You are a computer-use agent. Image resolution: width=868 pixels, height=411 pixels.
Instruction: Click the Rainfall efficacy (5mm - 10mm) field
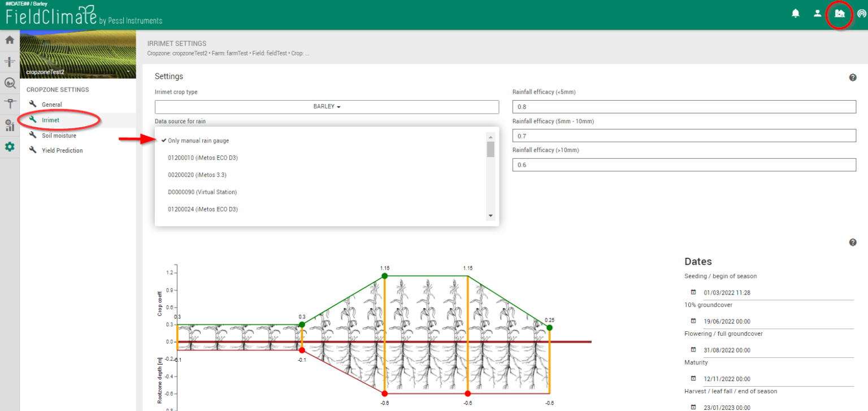coord(684,136)
